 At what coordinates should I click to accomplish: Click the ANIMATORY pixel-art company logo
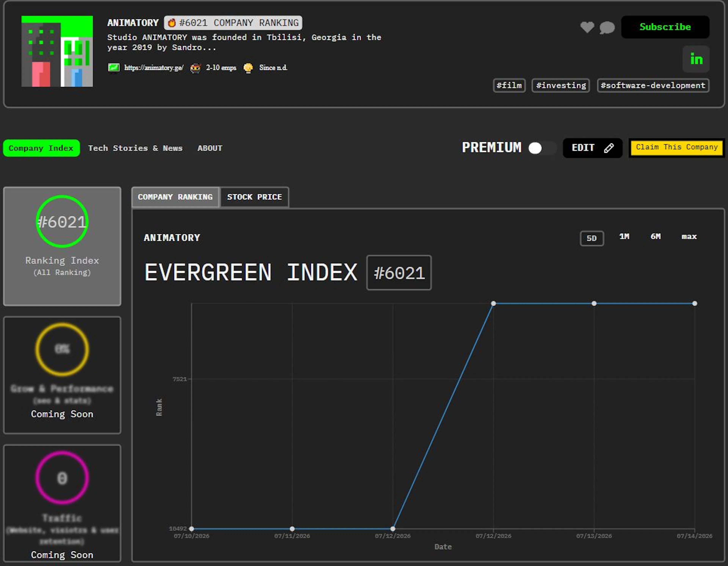pyautogui.click(x=57, y=51)
